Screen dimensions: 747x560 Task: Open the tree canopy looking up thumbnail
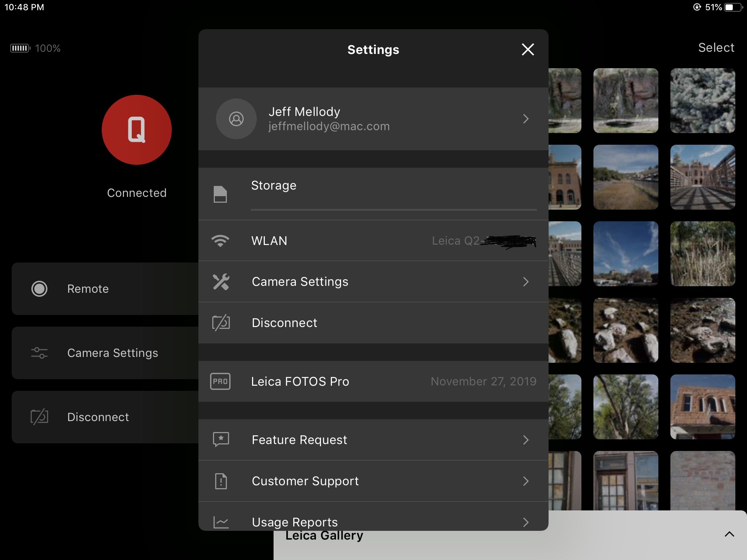pos(626,407)
